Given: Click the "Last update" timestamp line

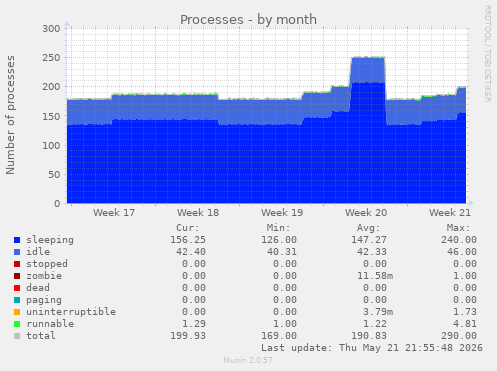Looking at the screenshot, I should click(372, 348).
